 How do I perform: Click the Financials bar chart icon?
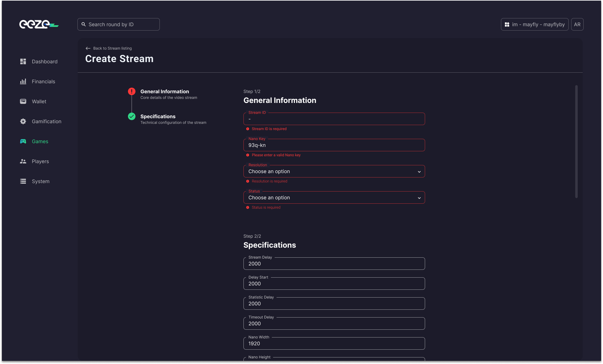click(23, 81)
